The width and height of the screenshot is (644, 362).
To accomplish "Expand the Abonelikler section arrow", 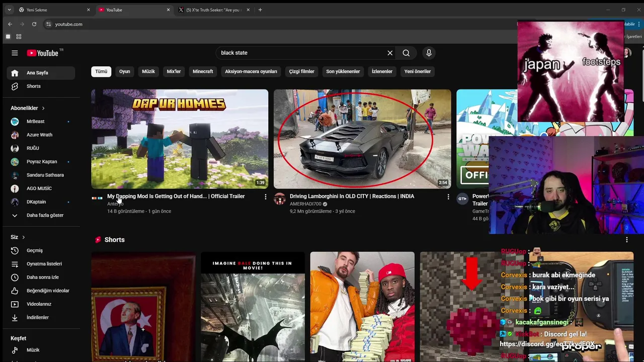I will tap(43, 108).
